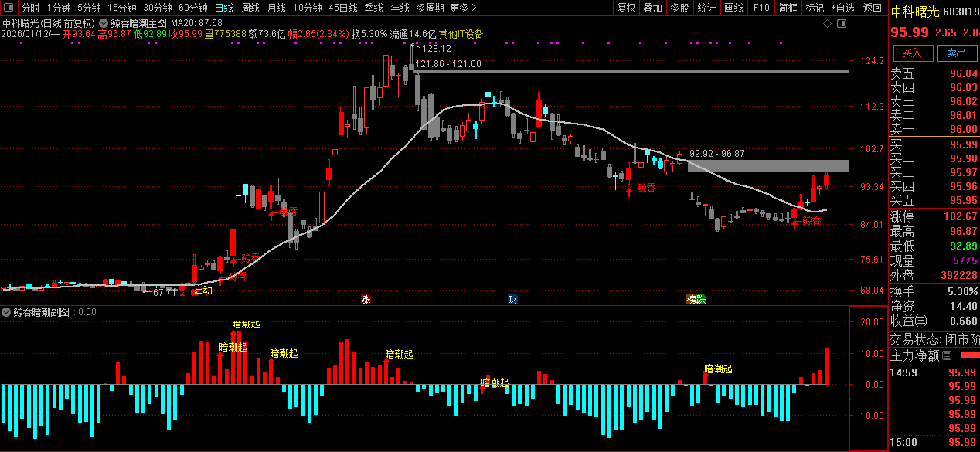Screen dimensions: 980x452
Task: Toggle the circled 三 period beside 收益
Action: click(922, 321)
